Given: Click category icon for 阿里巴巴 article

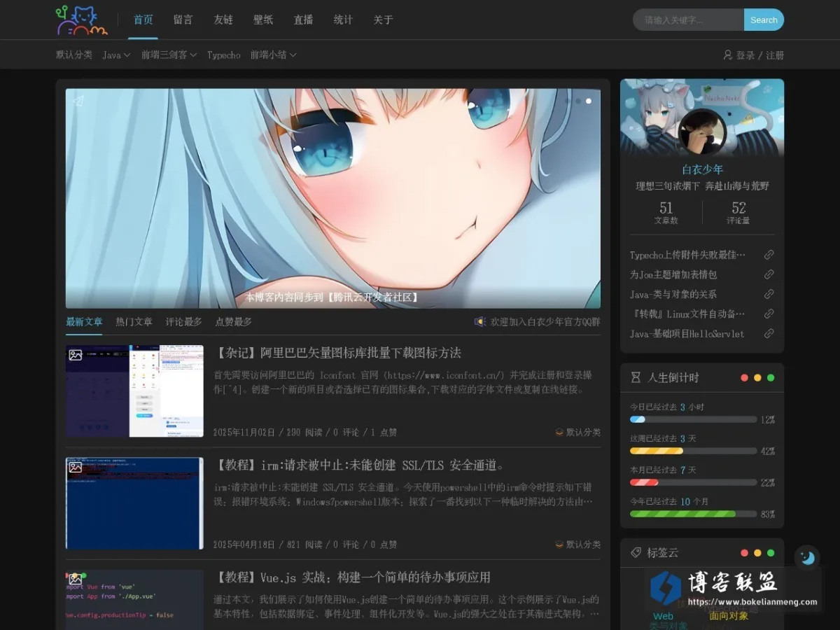Looking at the screenshot, I should [x=559, y=433].
